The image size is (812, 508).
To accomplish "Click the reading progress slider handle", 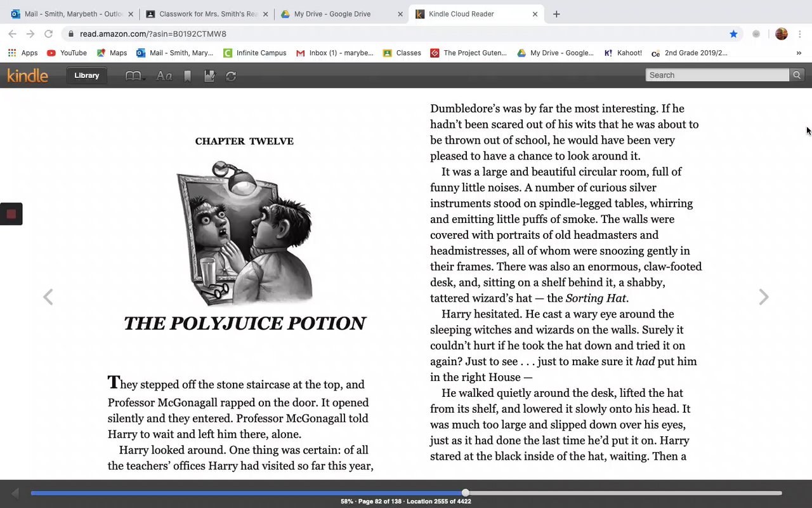I will coord(466,493).
